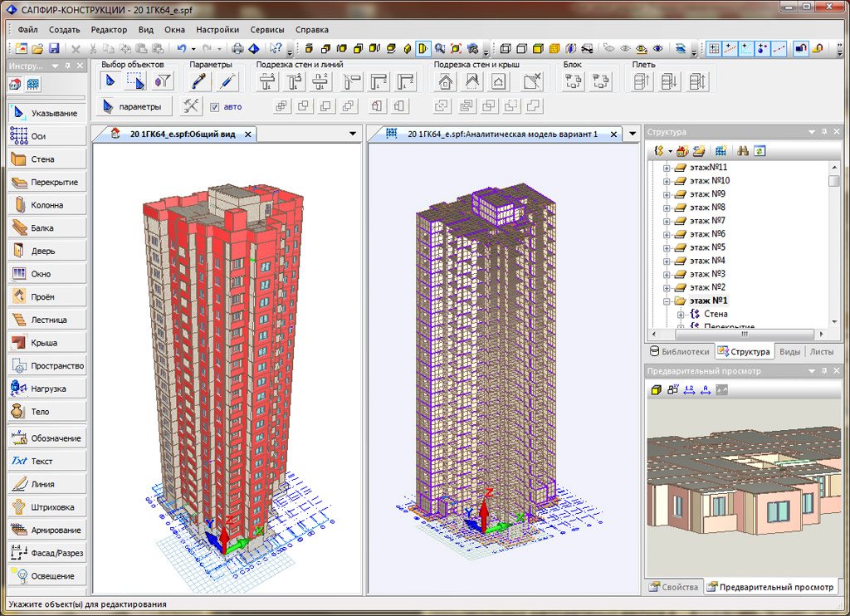The width and height of the screenshot is (850, 616).
Task: Expand the этаж №5 tree node
Action: [666, 247]
